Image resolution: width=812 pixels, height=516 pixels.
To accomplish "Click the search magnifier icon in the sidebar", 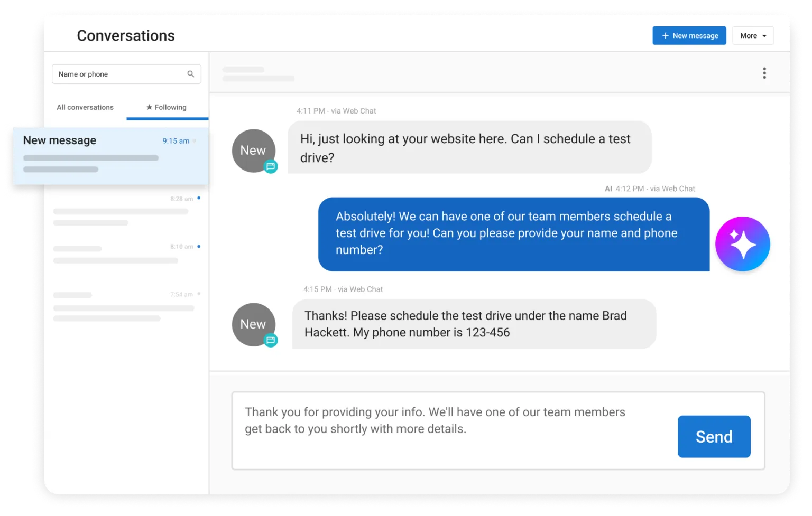I will (x=191, y=74).
